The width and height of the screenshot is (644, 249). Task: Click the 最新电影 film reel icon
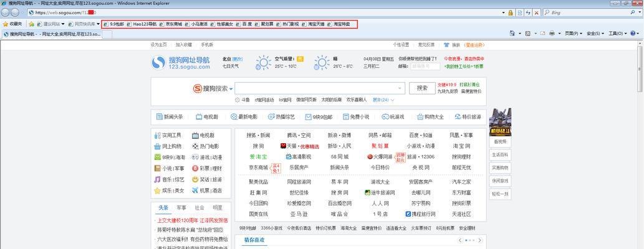click(x=234, y=117)
